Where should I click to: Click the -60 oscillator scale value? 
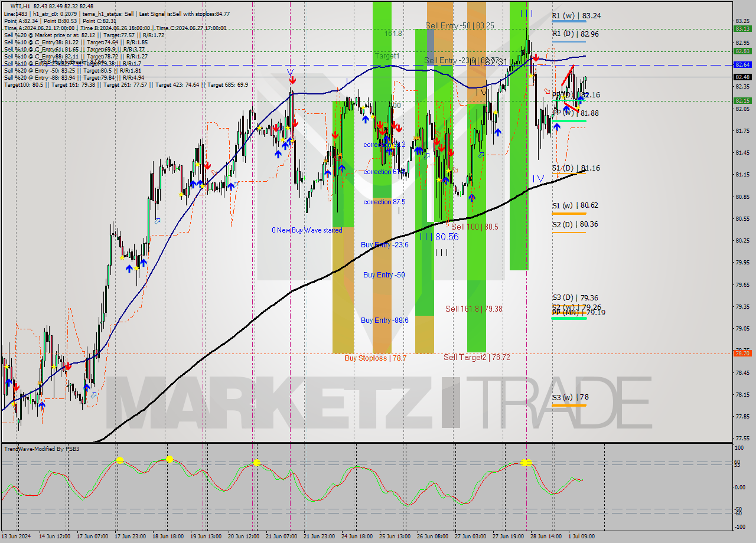pos(739,513)
